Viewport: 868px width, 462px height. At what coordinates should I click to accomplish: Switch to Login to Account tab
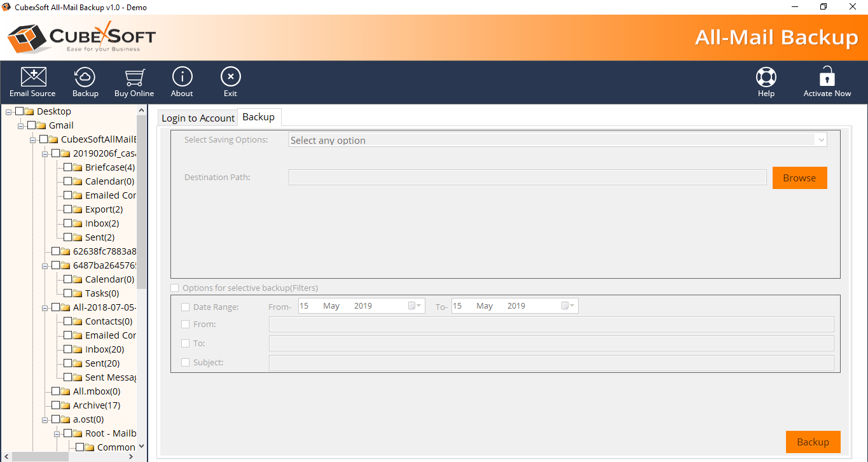198,118
